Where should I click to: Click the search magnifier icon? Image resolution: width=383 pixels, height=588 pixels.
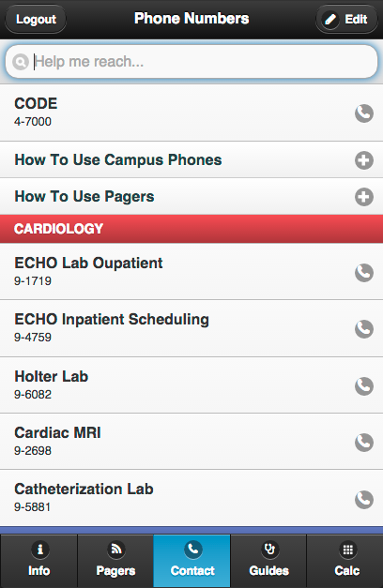tap(21, 62)
